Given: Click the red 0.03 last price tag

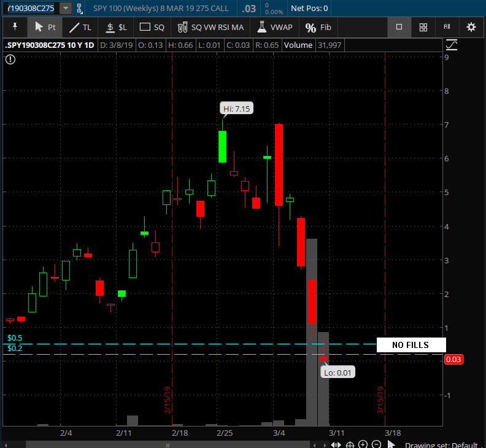Looking at the screenshot, I should (x=453, y=360).
